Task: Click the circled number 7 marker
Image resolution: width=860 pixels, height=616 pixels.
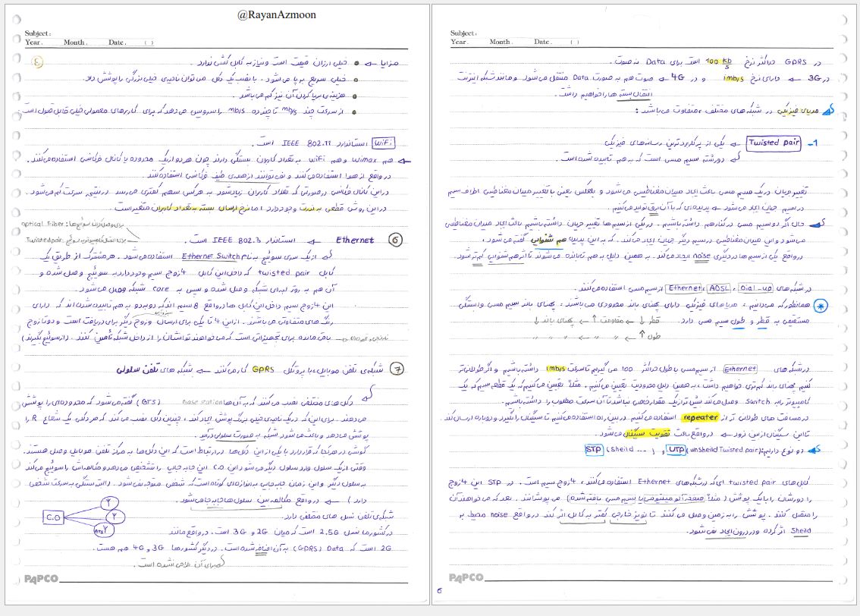Action: click(x=397, y=369)
